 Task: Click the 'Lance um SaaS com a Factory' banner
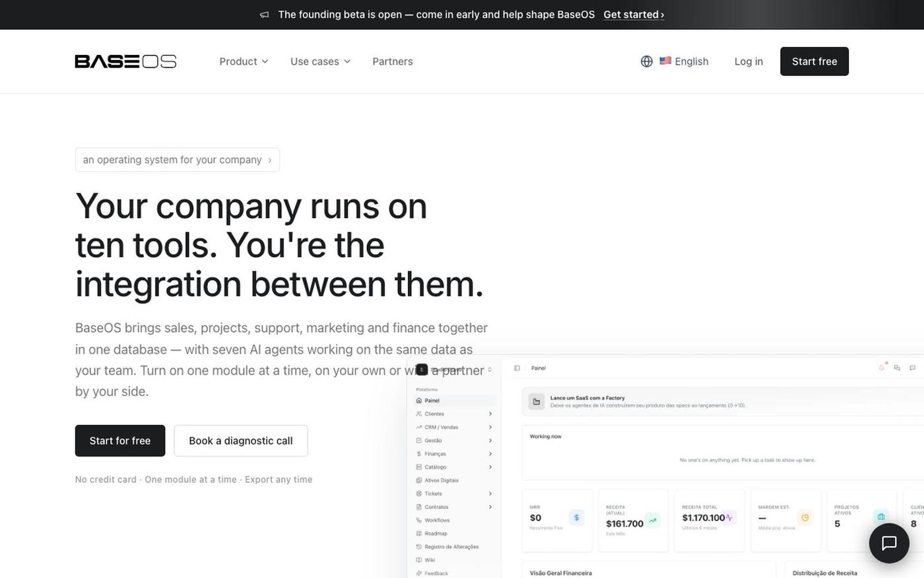(x=723, y=402)
